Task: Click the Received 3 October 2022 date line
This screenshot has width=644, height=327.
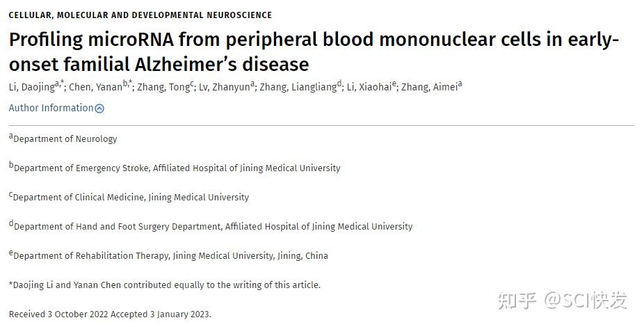Action: pos(109,314)
